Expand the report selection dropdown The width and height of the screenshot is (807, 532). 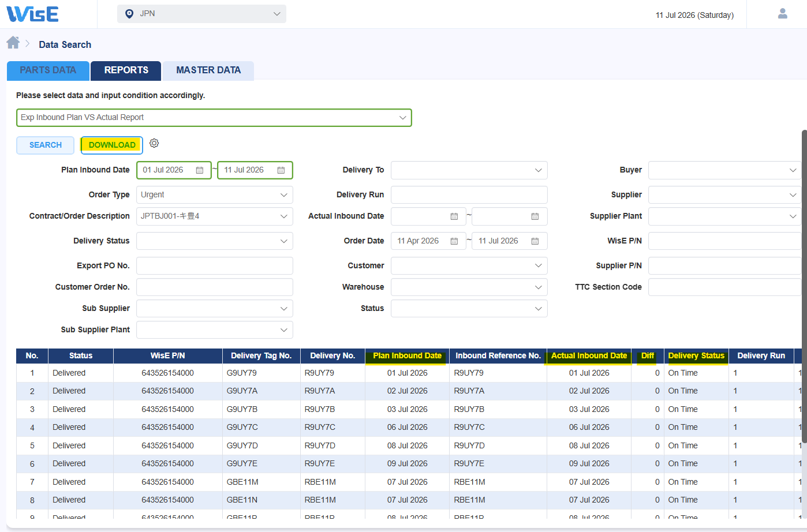tap(214, 118)
